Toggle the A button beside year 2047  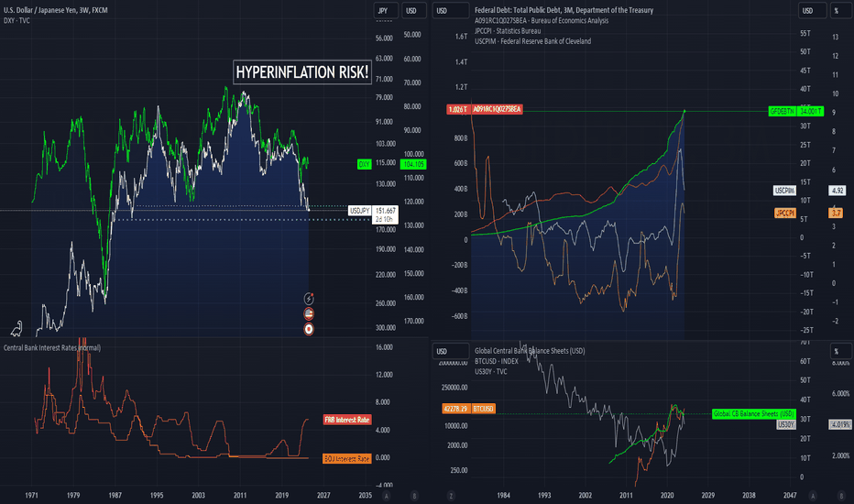pos(813,496)
